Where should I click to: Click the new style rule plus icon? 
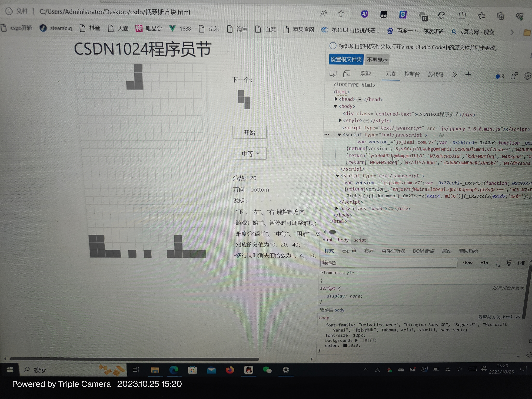[497, 263]
